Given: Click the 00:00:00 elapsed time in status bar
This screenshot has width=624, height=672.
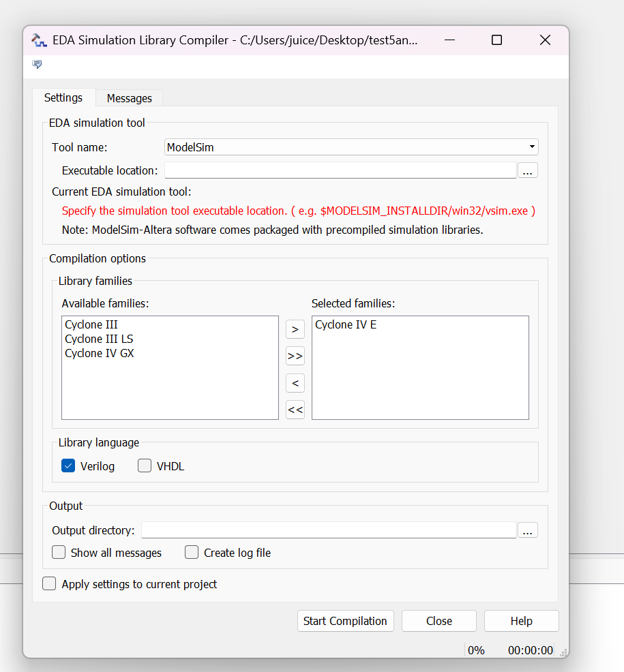Looking at the screenshot, I should click(531, 650).
